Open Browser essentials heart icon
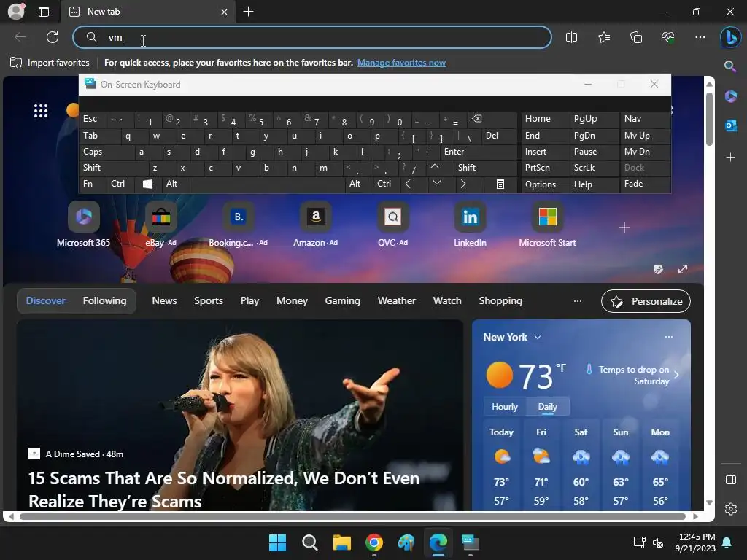 [x=668, y=37]
